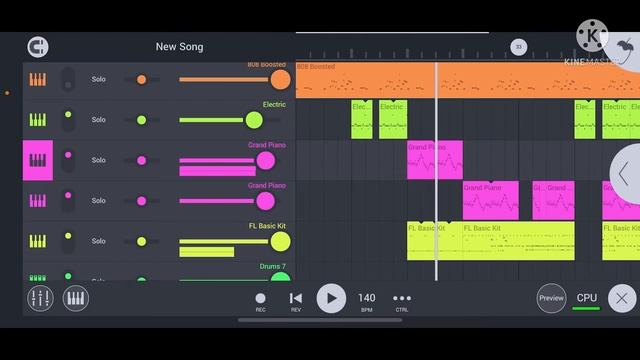Viewport: 640px width, 360px height.
Task: Click the timeline position marker circle
Action: [519, 47]
